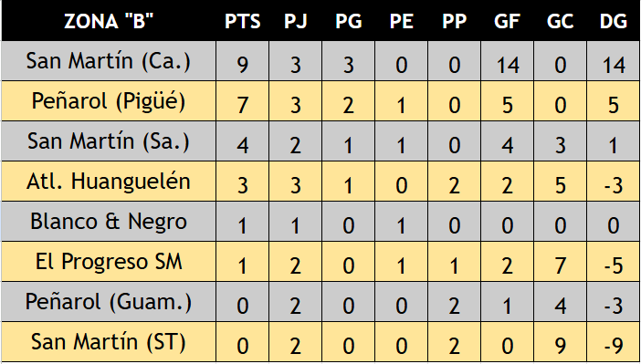The image size is (641, 364).
Task: Click the Blanco & Negro team cell
Action: point(109,222)
